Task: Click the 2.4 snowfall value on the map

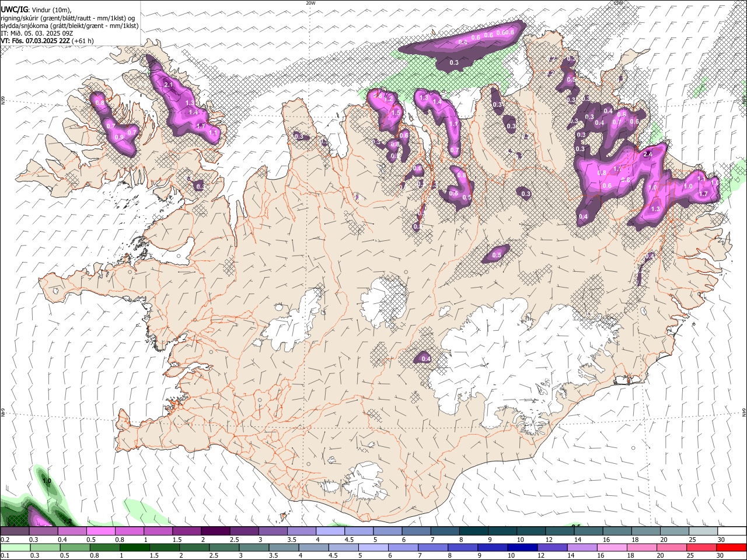Action: [648, 155]
